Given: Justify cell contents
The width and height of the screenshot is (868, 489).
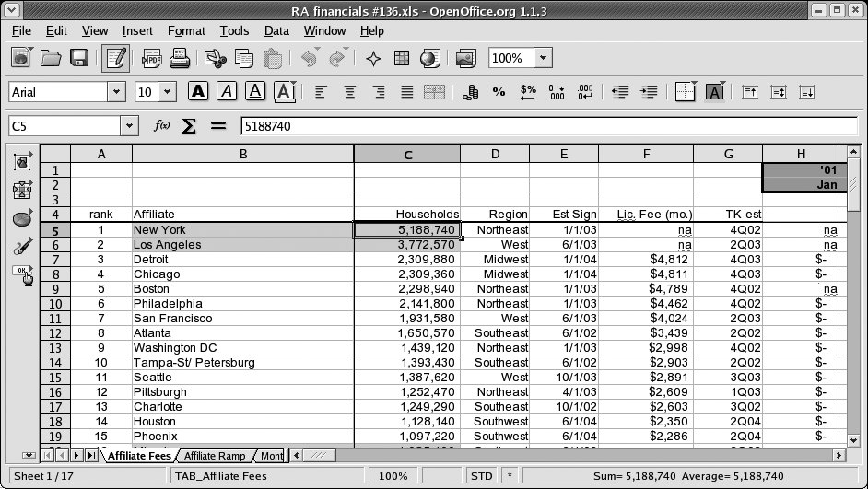Looking at the screenshot, I should (407, 92).
